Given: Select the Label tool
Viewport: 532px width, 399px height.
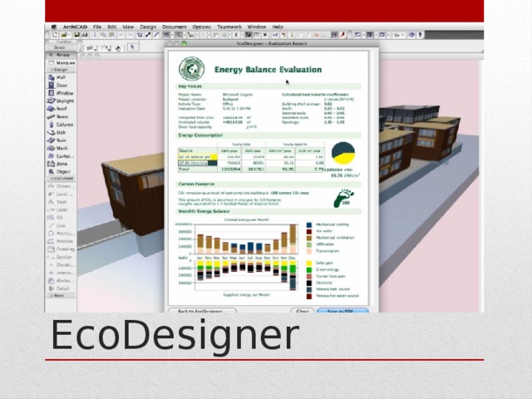Looking at the screenshot, I should 61,209.
